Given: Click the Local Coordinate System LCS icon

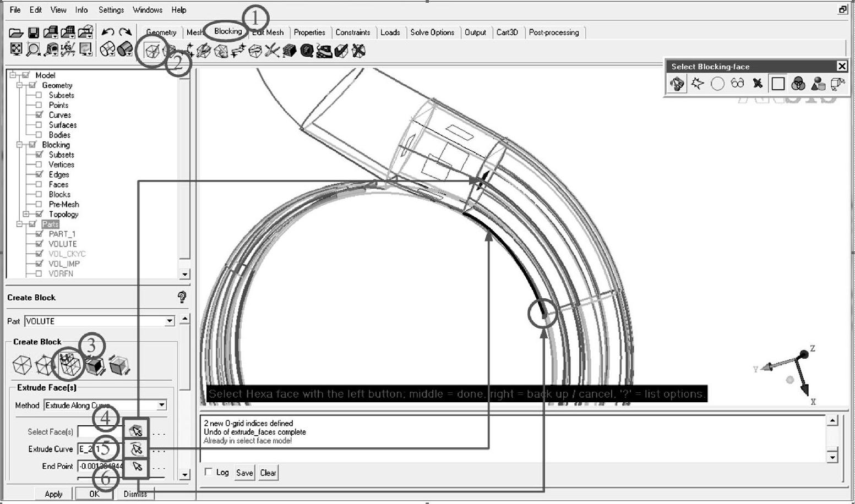Looking at the screenshot, I should pyautogui.click(x=68, y=50).
